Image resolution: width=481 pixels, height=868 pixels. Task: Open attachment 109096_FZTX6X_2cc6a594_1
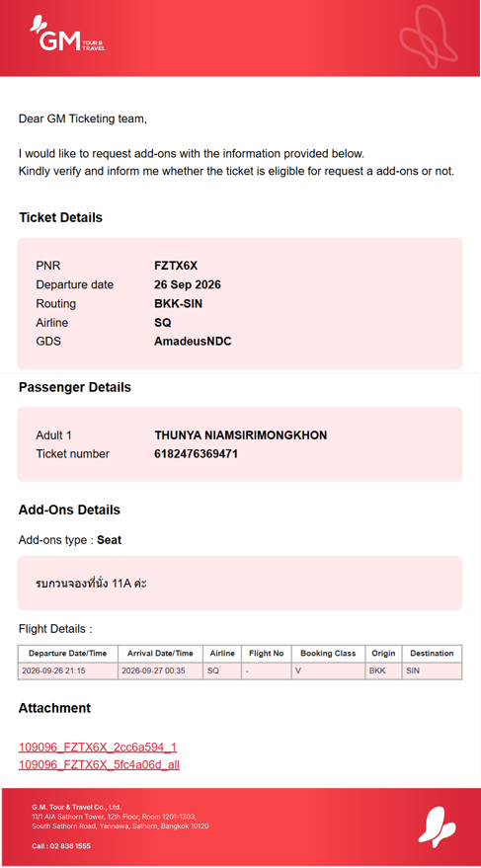(x=98, y=748)
